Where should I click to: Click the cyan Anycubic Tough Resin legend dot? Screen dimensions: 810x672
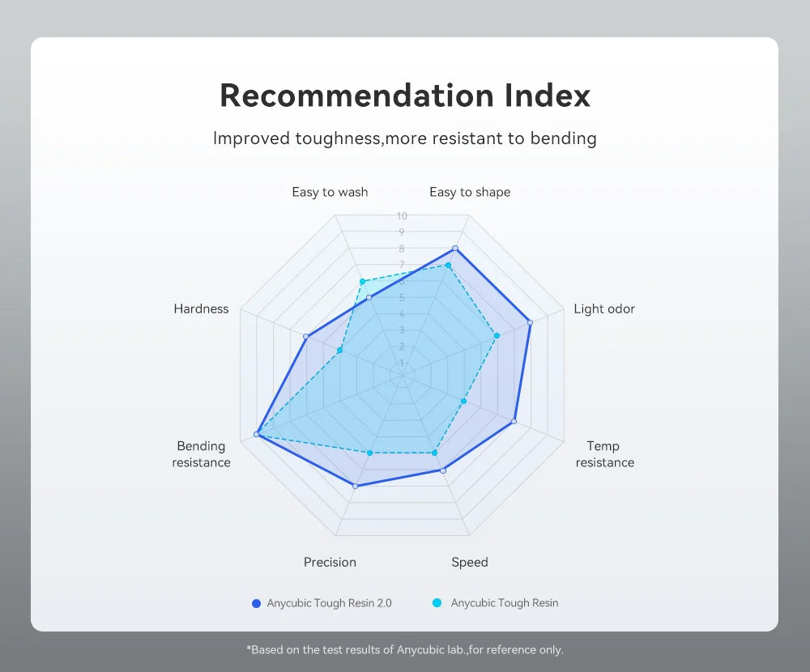pos(437,603)
